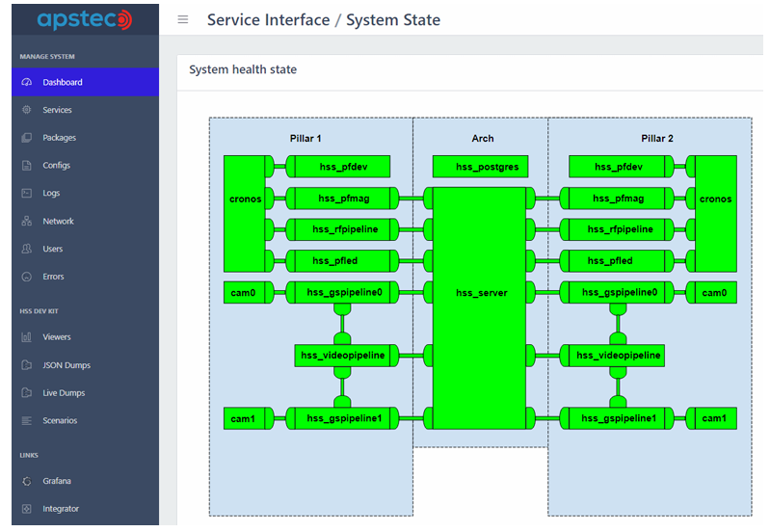
Task: Go to Live Dumps page
Action: [x=64, y=393]
